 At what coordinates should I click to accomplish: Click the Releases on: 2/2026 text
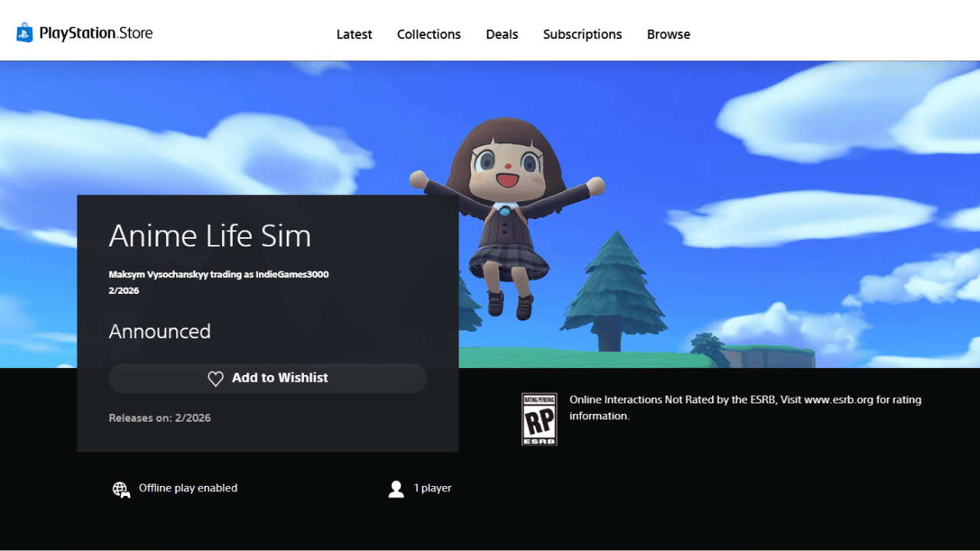pyautogui.click(x=160, y=418)
